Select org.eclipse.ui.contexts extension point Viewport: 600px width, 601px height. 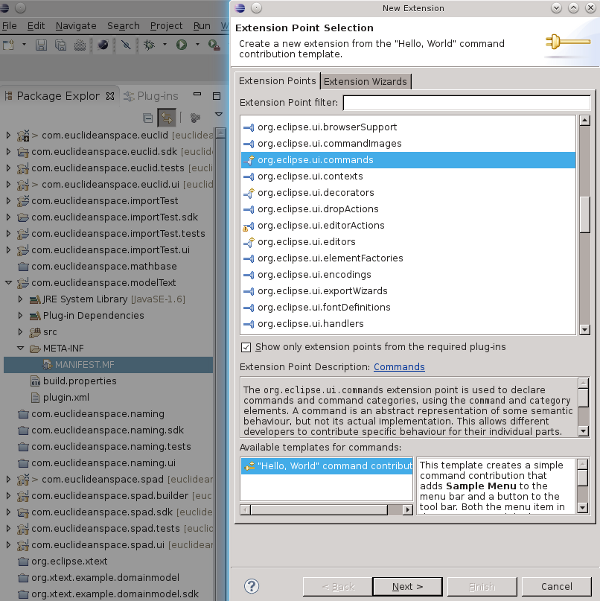pyautogui.click(x=408, y=176)
